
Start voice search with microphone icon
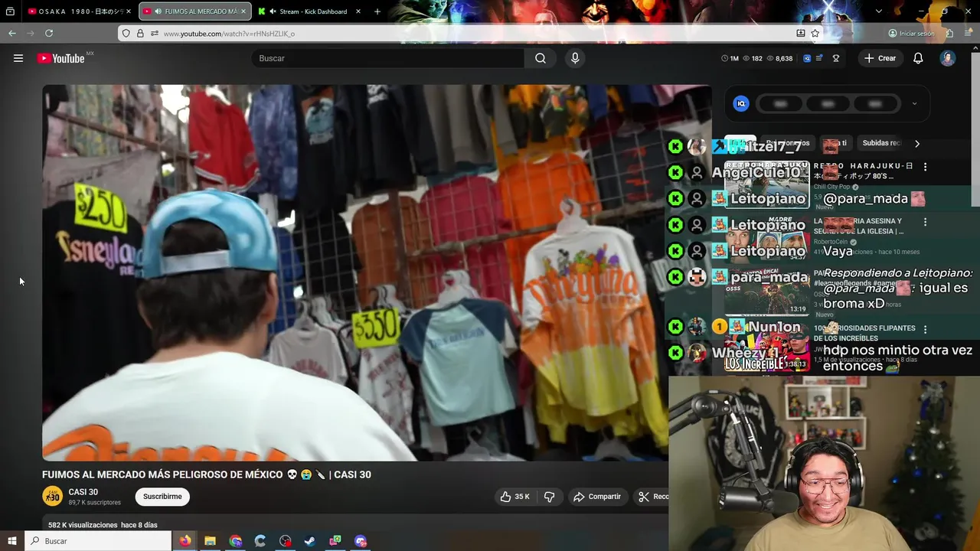point(575,58)
